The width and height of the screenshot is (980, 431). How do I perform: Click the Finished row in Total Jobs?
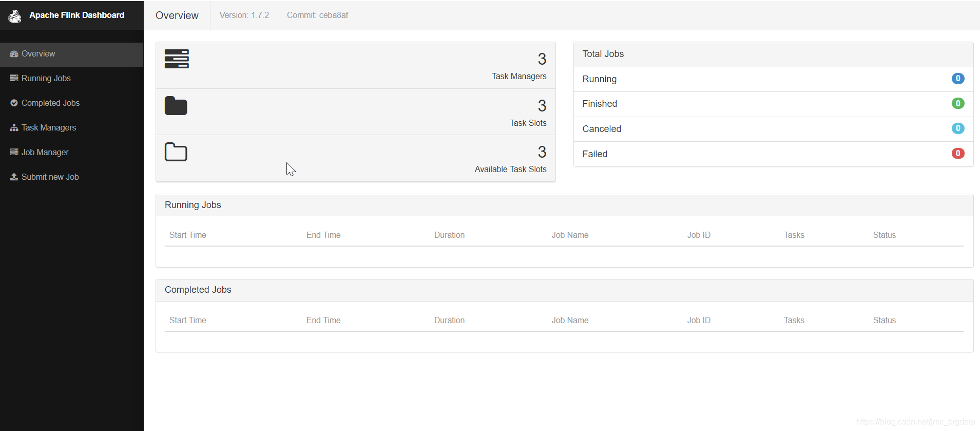773,104
